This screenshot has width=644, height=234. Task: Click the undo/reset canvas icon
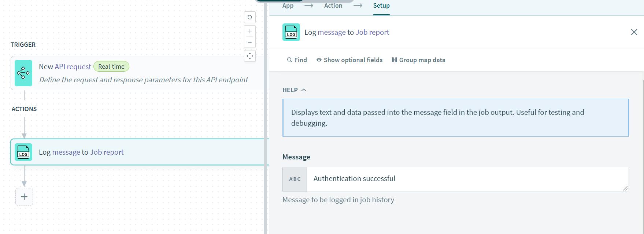(x=249, y=17)
